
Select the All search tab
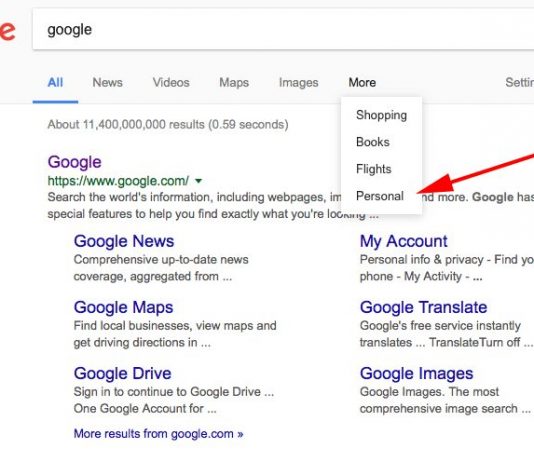55,82
